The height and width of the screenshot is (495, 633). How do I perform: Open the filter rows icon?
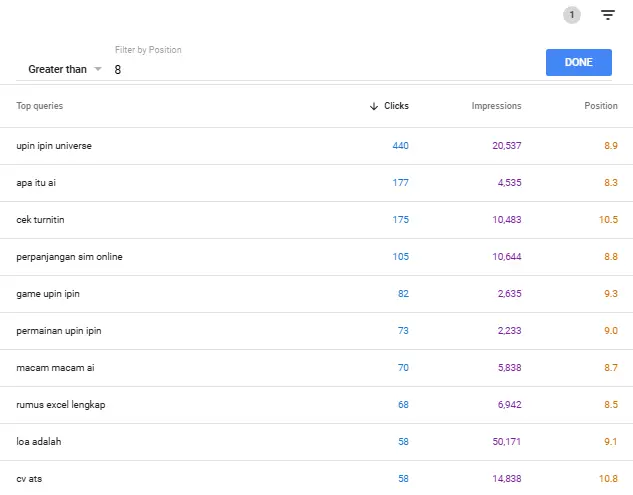tap(607, 15)
